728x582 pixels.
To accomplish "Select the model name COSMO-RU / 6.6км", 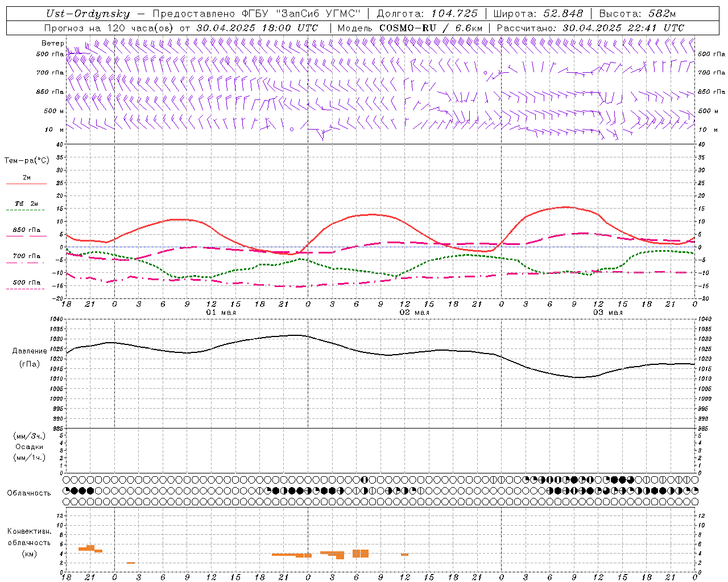I will (431, 28).
